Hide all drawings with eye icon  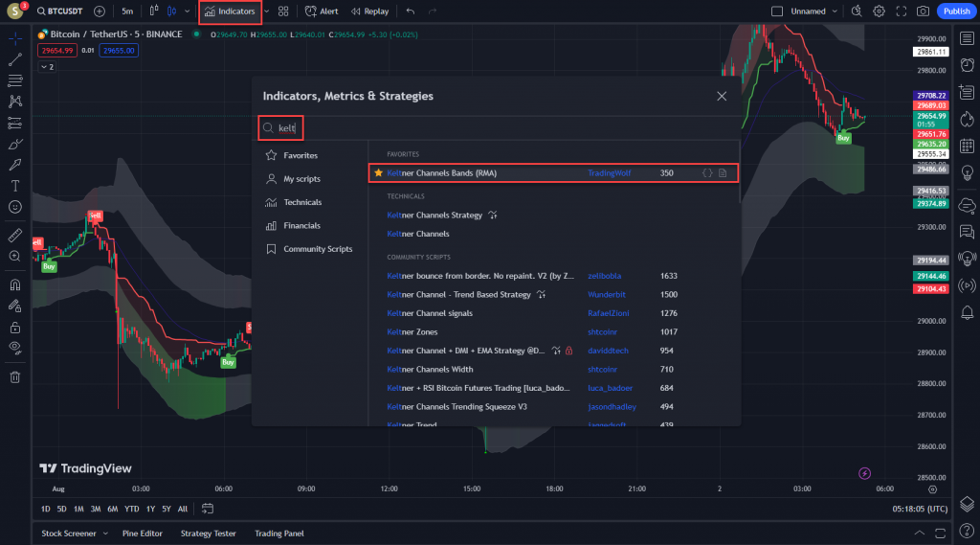click(x=15, y=348)
